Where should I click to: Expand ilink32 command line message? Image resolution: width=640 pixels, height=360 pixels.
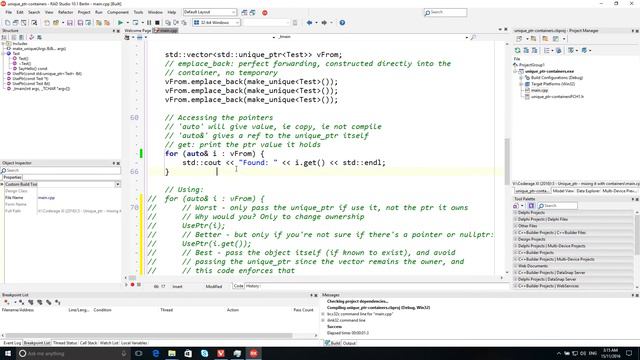(x=323, y=320)
